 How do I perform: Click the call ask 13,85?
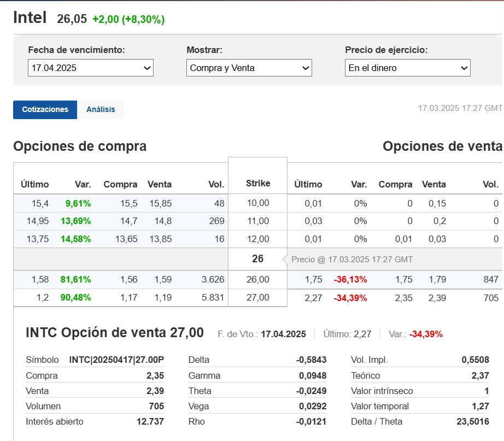(x=161, y=239)
